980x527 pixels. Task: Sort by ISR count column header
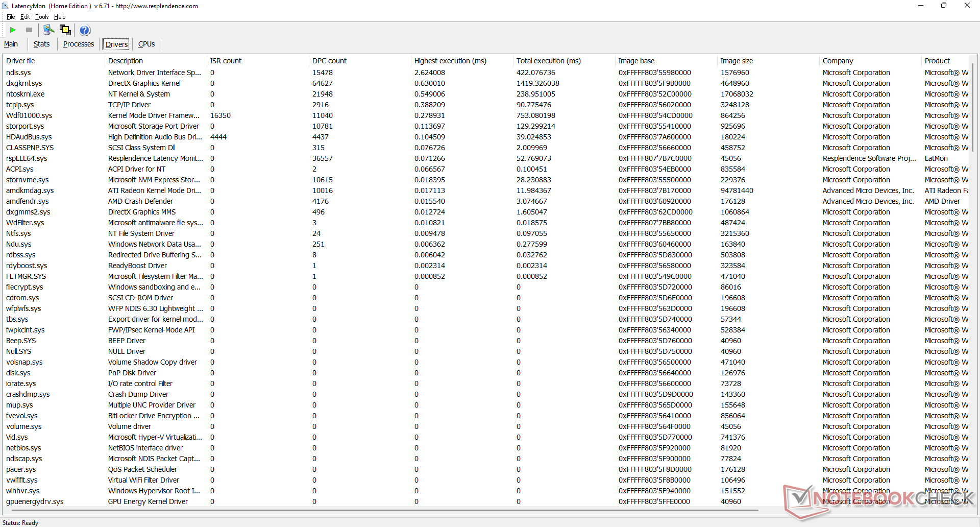click(x=258, y=61)
